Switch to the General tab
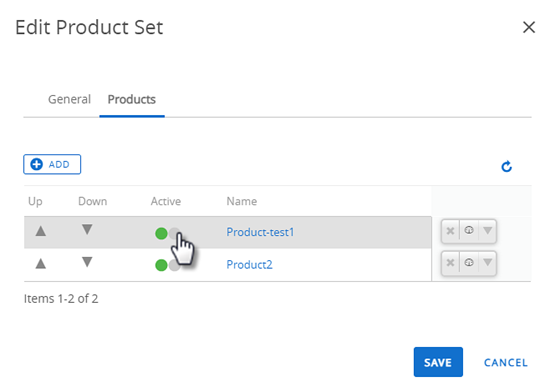This screenshot has width=550, height=392. click(69, 99)
